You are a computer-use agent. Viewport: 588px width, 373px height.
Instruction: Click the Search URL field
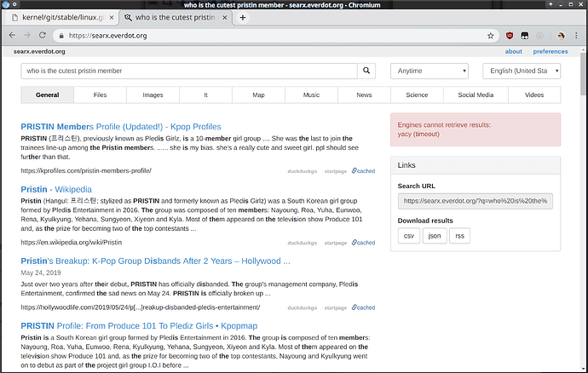pyautogui.click(x=476, y=201)
